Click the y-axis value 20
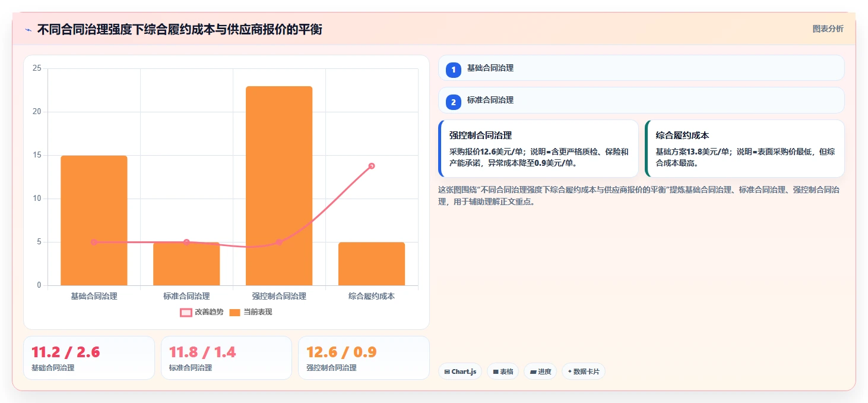 point(37,112)
